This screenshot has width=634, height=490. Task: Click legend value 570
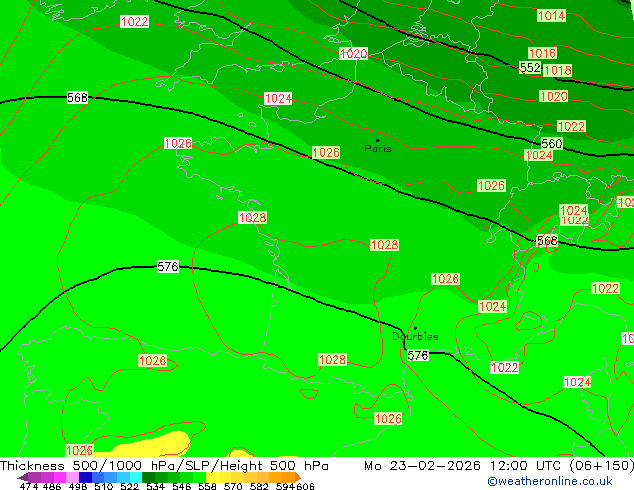point(233,486)
